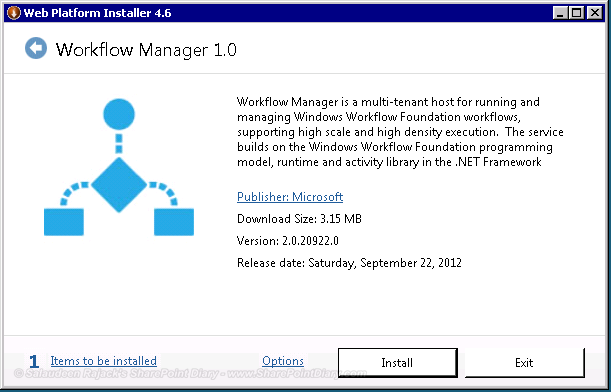611x392 pixels.
Task: Click the number 1 items count
Action: 34,362
